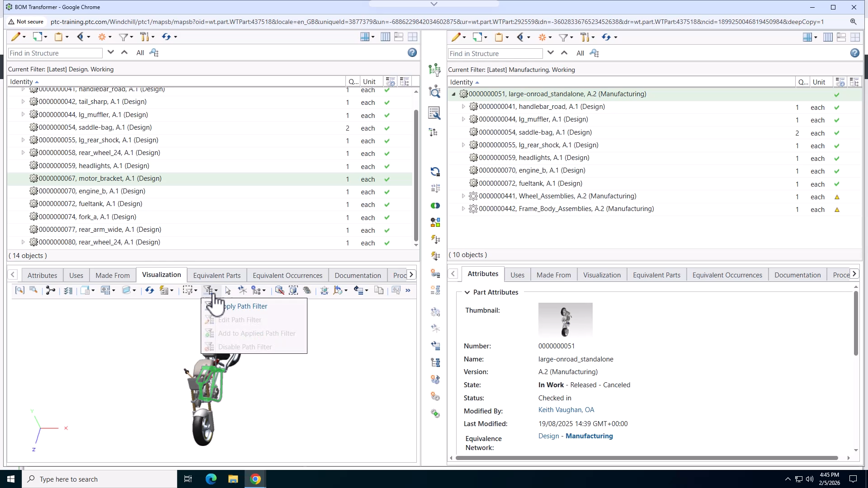The height and width of the screenshot is (488, 868).
Task: Toggle the right pane grid layout view
Action: (855, 37)
